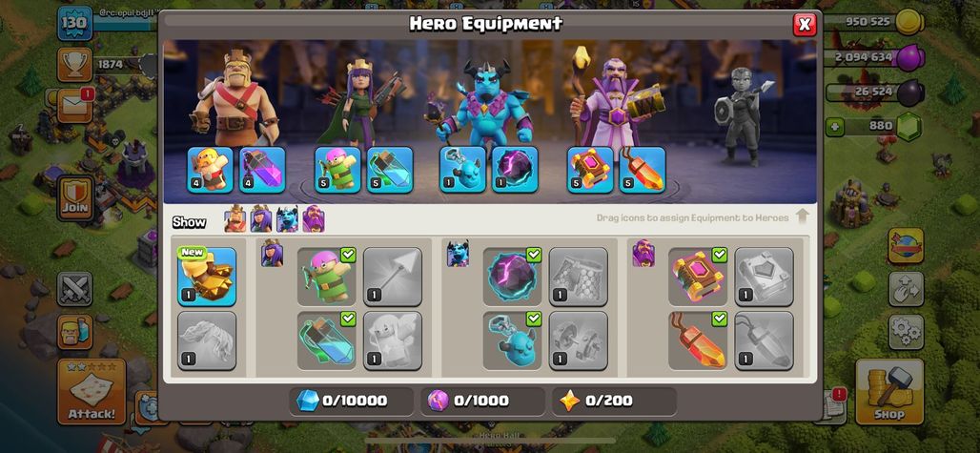Toggle the equipped Dark Orb in inventory

512,277
